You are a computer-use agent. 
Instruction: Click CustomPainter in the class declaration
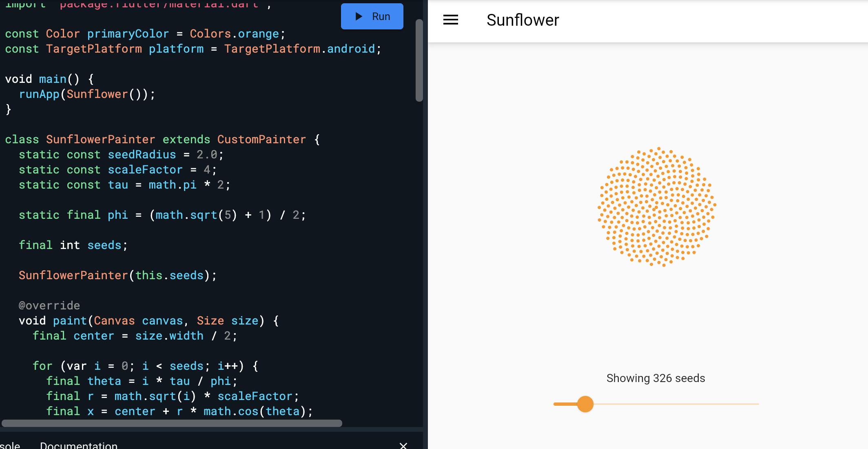(261, 140)
